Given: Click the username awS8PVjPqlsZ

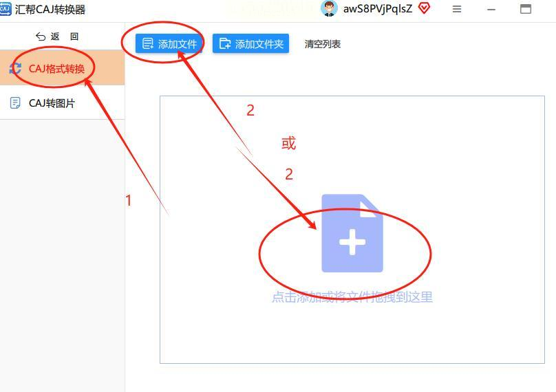Looking at the screenshot, I should [377, 8].
